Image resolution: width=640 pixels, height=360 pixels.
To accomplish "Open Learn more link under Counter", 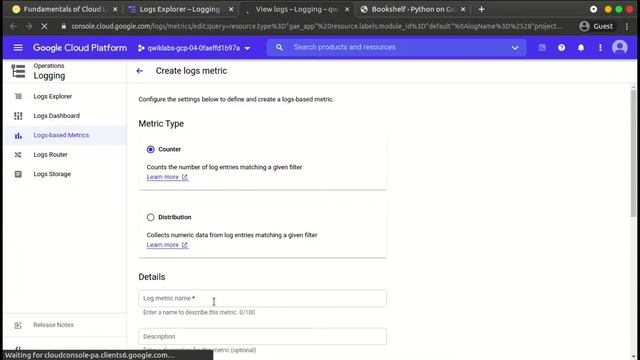I will (167, 177).
